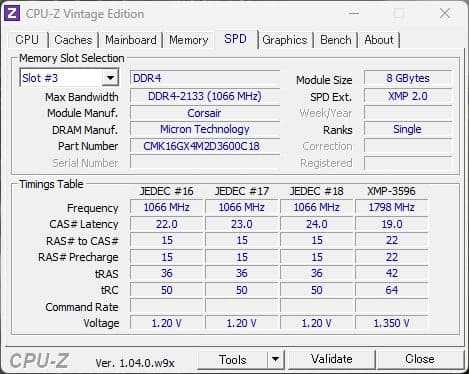Click the XMP 2.0 SPD Ext. value
Viewport: 469px width, 374px height.
[x=408, y=96]
